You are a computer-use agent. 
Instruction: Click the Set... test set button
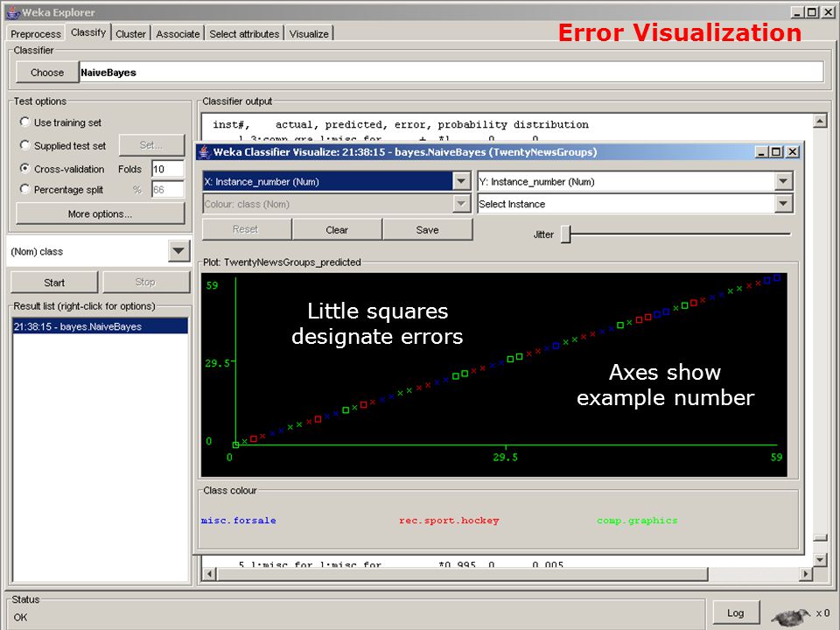click(151, 145)
